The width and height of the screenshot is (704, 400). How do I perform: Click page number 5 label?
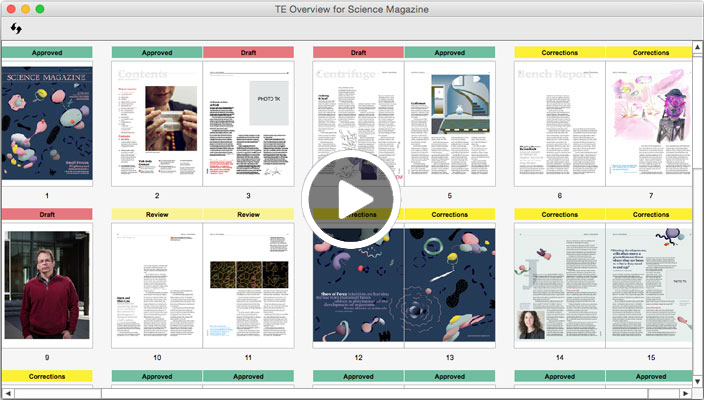click(449, 196)
